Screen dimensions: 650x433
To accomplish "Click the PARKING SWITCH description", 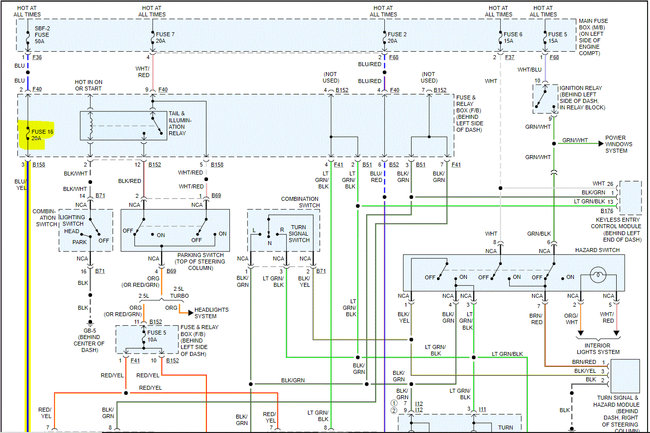I will pyautogui.click(x=201, y=261).
